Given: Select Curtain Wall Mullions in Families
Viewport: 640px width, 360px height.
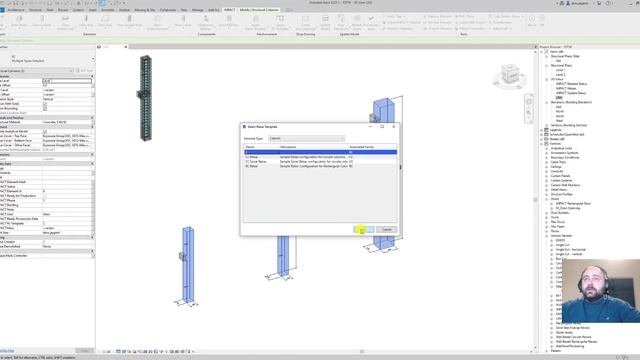Looking at the screenshot, I should (565, 185).
